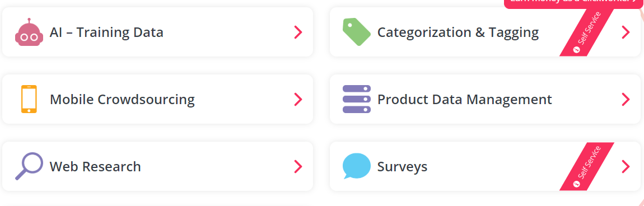Image resolution: width=644 pixels, height=206 pixels.
Task: Select the Product Data Management label
Action: click(x=464, y=99)
